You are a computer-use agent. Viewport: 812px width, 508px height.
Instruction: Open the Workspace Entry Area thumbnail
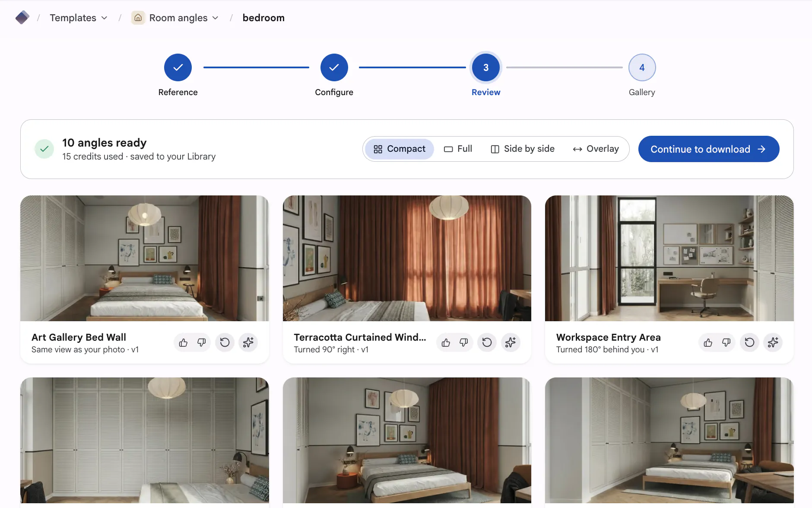(669, 258)
